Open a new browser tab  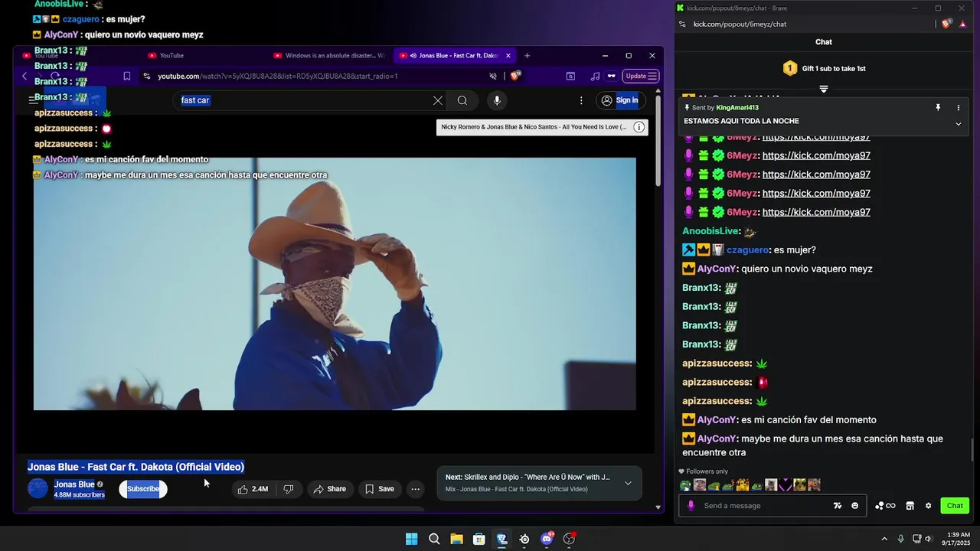tap(527, 55)
